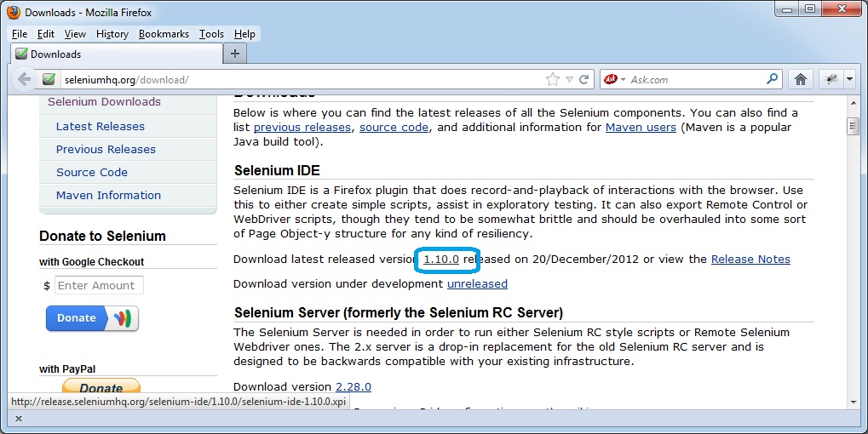Screen dimensions: 868x434
Task: Click the yellow PayPal Donate button
Action: tap(101, 385)
